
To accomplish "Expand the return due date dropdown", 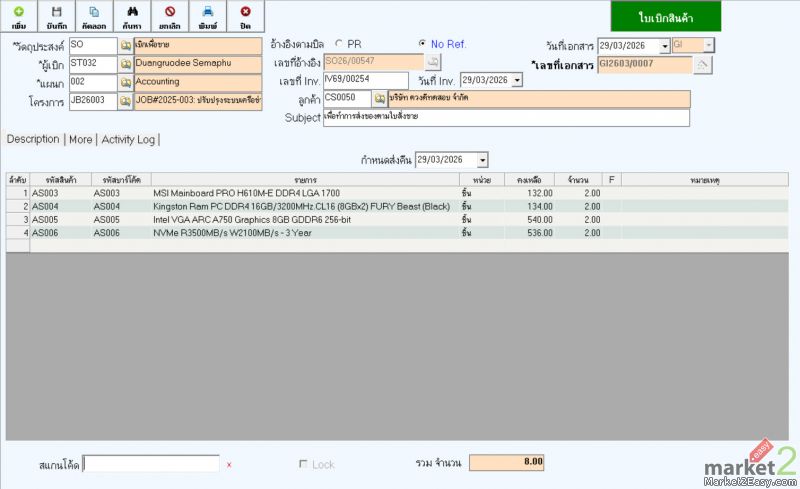I will pyautogui.click(x=483, y=160).
